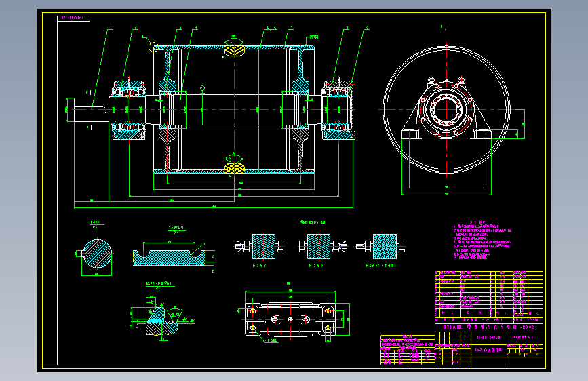
Task: Pick the hatched circular shaft cross-section view
Action: 97,254
